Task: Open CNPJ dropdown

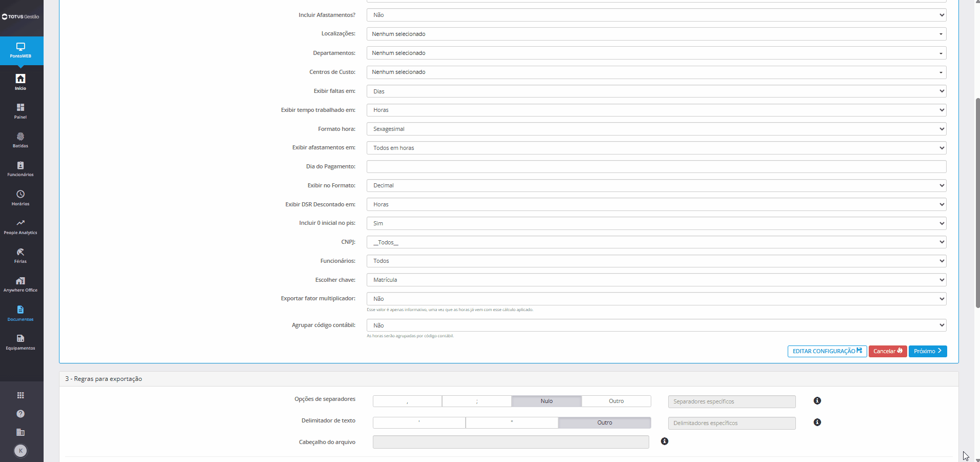Action: [656, 242]
